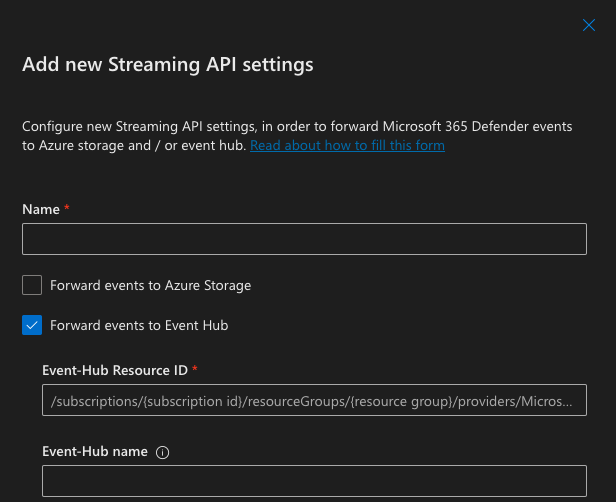Image resolution: width=616 pixels, height=502 pixels.
Task: Click the red asterisk next to Name
Action: (x=66, y=208)
